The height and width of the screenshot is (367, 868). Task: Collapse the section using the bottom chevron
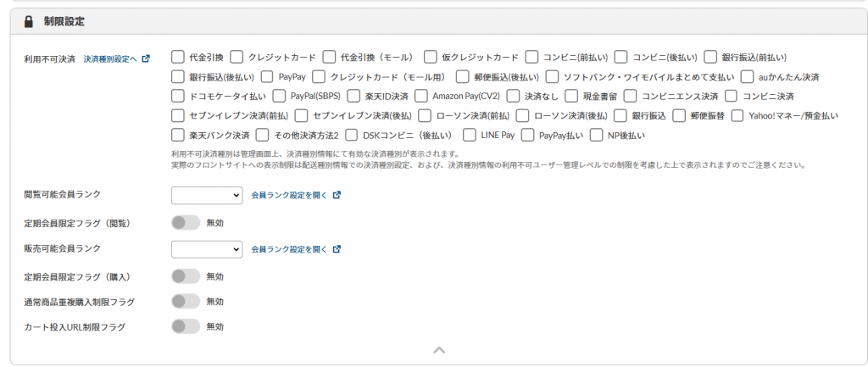click(x=439, y=350)
